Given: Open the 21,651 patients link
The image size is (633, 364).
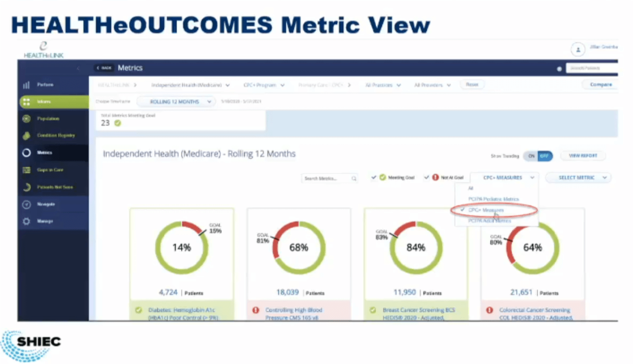Looking at the screenshot, I should tap(522, 292).
